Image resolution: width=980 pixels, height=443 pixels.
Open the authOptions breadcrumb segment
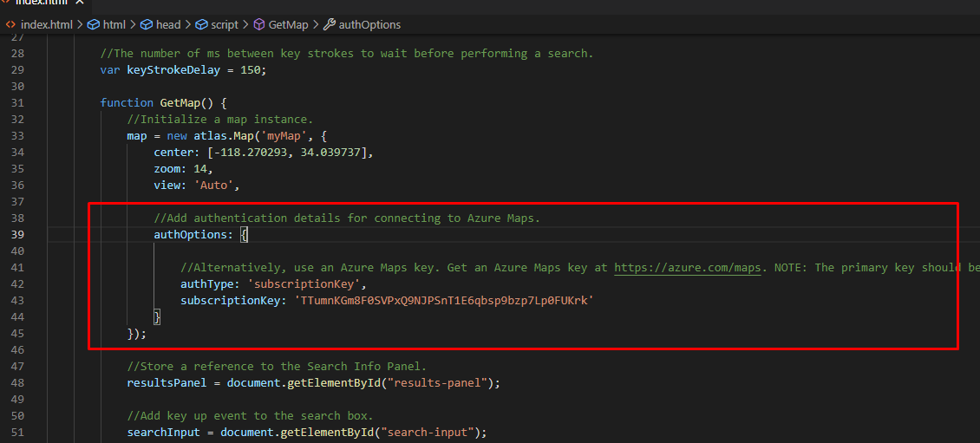coord(369,25)
